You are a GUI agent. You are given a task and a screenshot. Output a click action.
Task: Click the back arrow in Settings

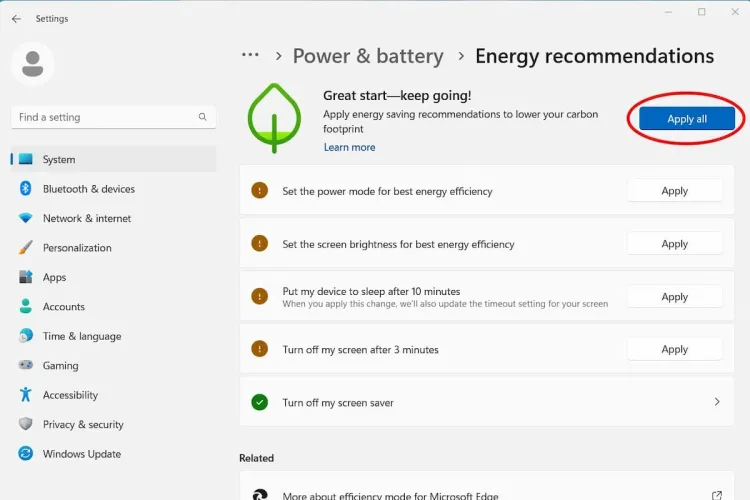coord(16,19)
